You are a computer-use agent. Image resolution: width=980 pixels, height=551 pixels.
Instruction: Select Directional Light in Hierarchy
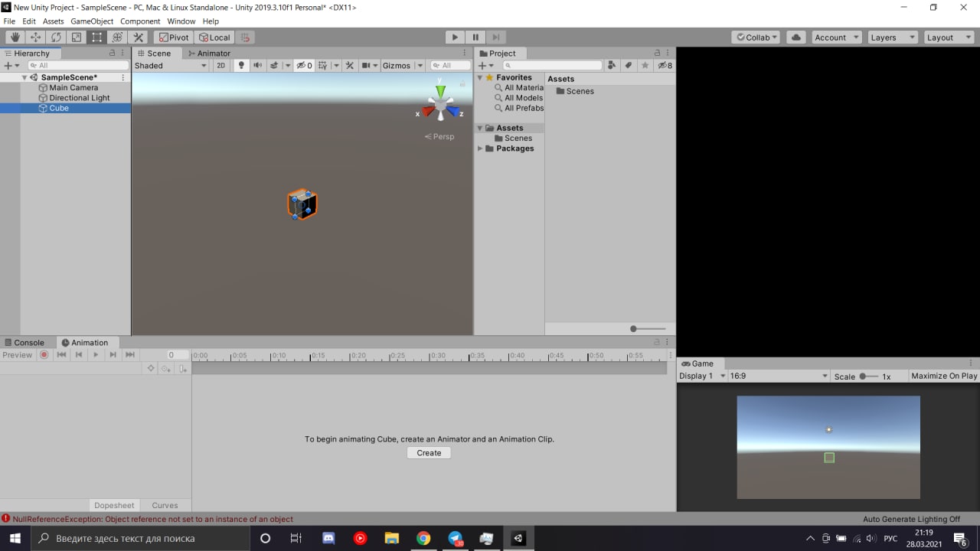click(x=80, y=98)
